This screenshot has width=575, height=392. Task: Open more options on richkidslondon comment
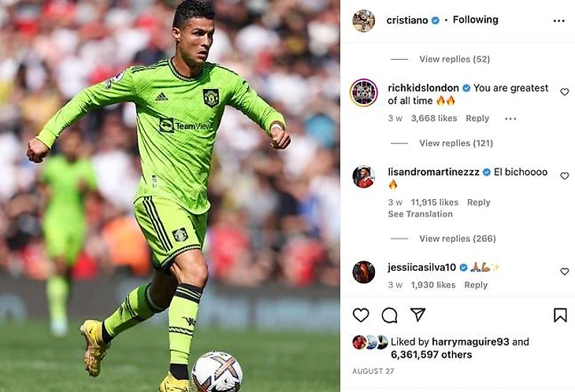click(x=510, y=119)
